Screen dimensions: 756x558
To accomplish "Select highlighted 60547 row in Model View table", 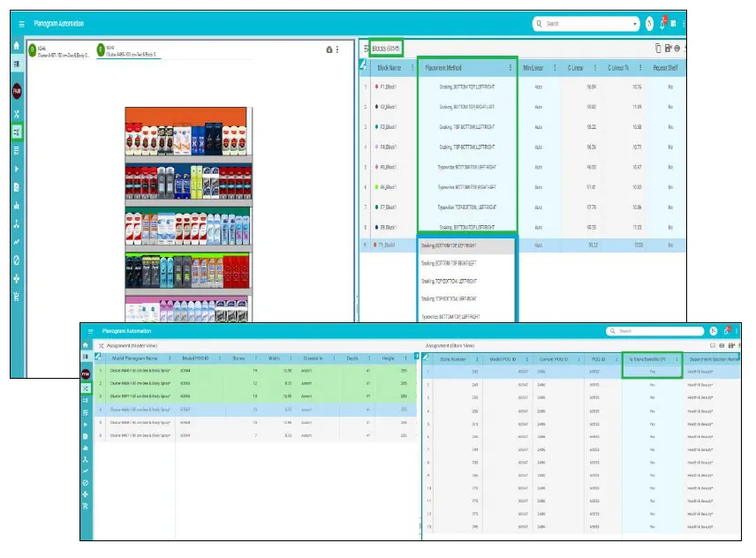I will point(256,410).
